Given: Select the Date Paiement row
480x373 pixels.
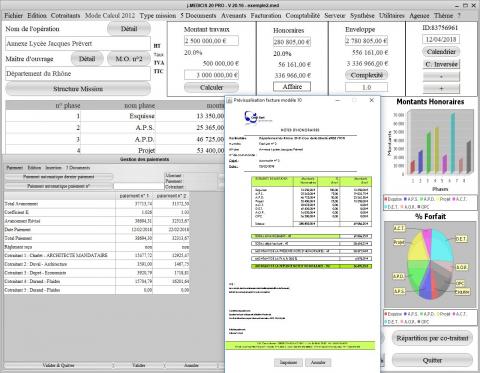Looking at the screenshot, I should [x=97, y=230].
